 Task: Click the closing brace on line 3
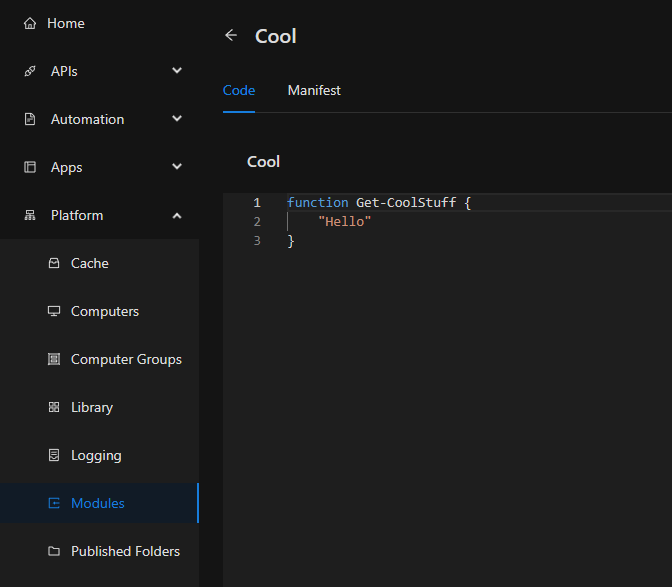[291, 241]
